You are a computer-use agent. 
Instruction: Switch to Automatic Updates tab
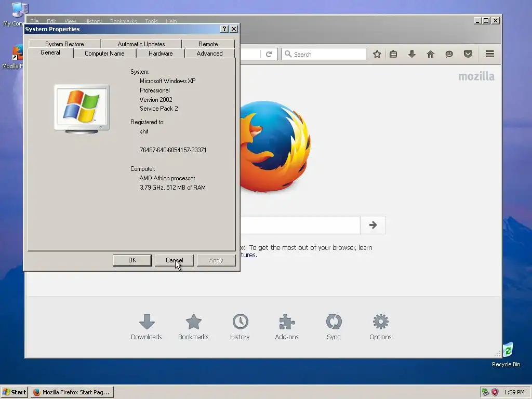(141, 44)
